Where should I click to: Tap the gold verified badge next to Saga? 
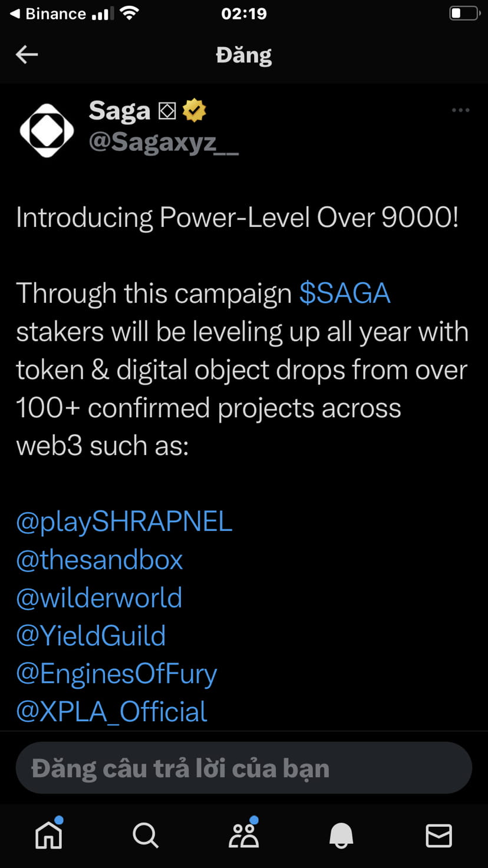click(194, 110)
